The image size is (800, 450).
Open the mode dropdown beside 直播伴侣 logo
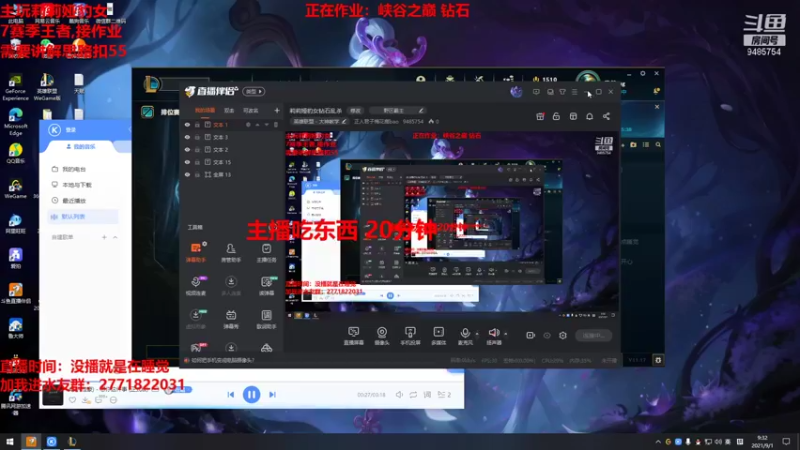click(254, 91)
